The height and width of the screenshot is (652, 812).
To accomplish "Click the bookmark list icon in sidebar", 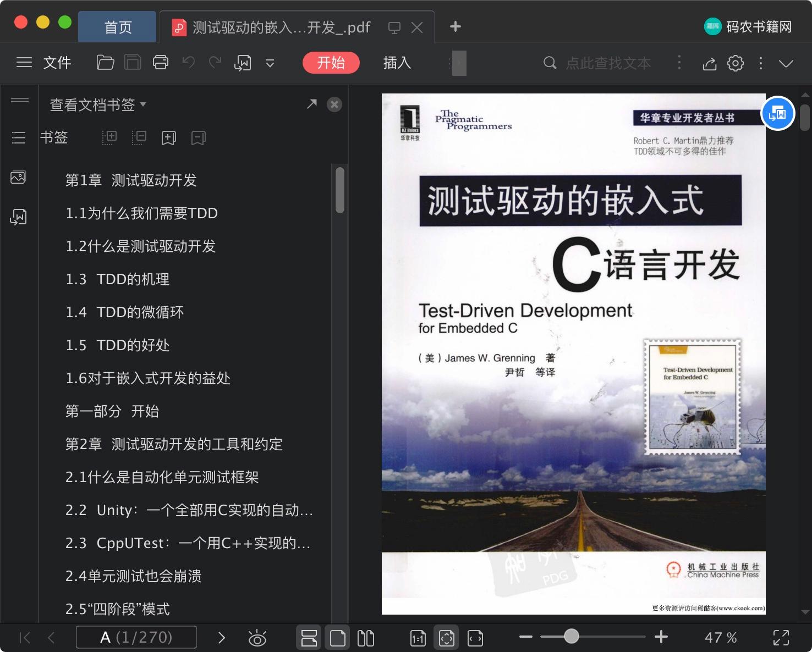I will click(x=19, y=137).
